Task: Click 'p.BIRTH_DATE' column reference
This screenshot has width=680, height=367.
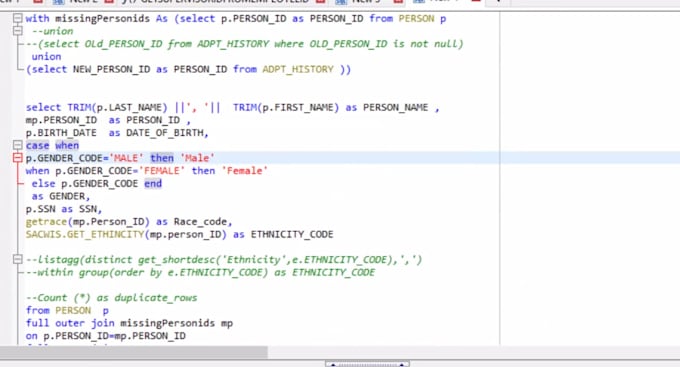Action: tap(61, 133)
